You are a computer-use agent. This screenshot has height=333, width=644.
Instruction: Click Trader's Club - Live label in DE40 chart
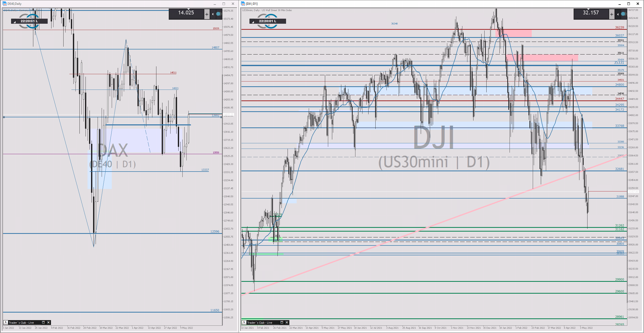point(21,323)
